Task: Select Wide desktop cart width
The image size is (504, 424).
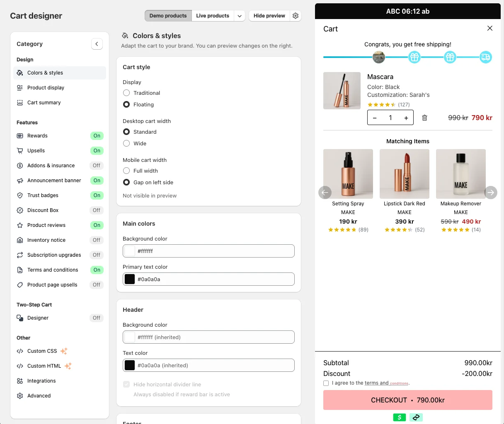Action: [x=126, y=143]
